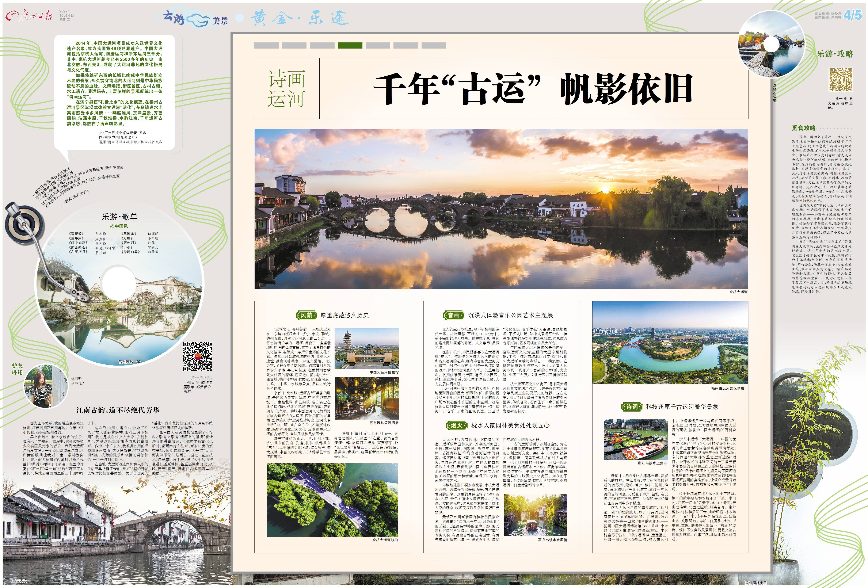Click the Guangzhou Daily masthead logo

pos(29,16)
